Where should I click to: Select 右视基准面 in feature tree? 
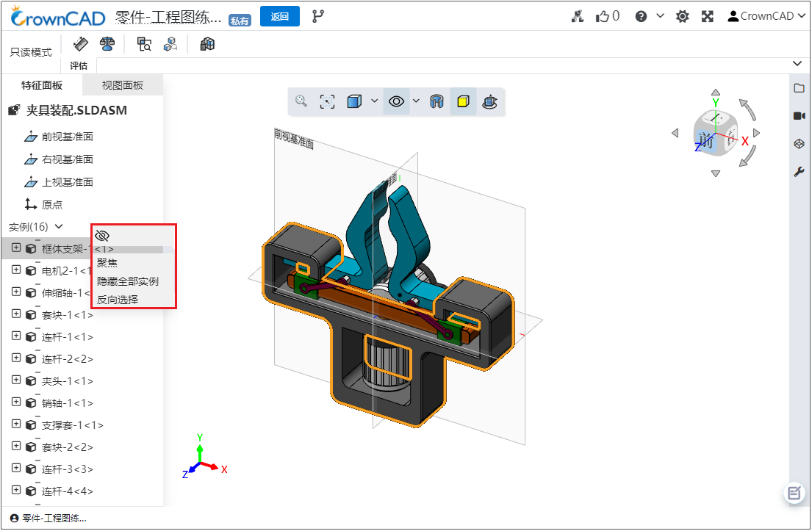(x=68, y=159)
